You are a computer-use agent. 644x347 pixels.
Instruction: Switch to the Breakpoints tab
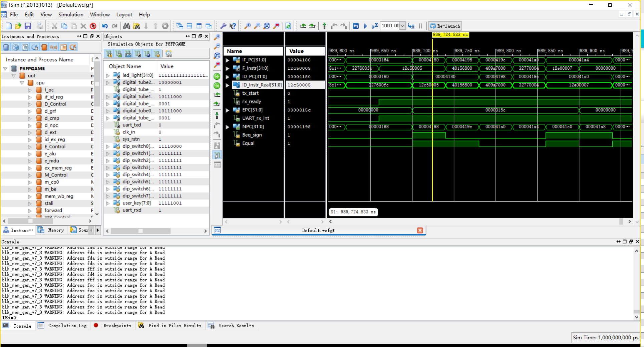coord(113,326)
